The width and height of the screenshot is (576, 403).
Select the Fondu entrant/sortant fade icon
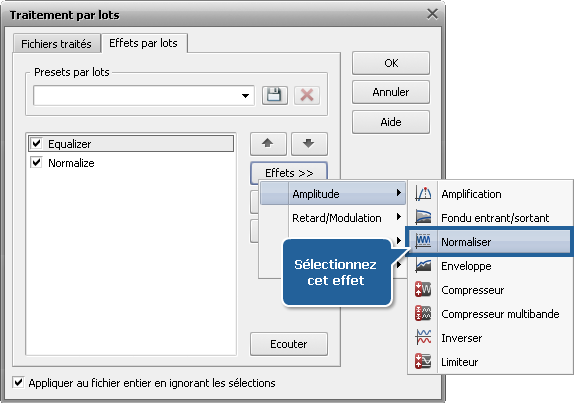(x=423, y=217)
